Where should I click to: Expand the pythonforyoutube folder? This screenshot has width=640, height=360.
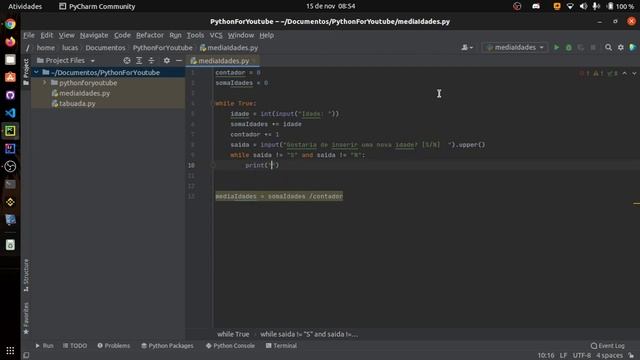(44, 83)
